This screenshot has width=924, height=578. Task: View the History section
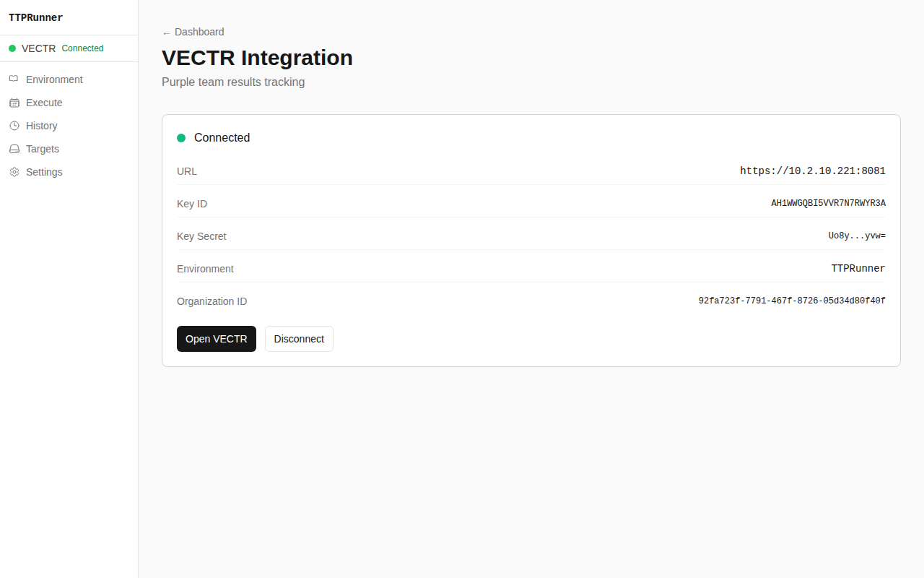point(69,126)
